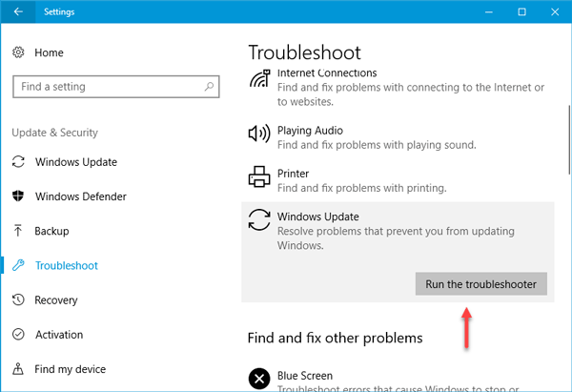The image size is (572, 392).
Task: Click the Windows Update refresh icon in sidebar
Action: 19,162
